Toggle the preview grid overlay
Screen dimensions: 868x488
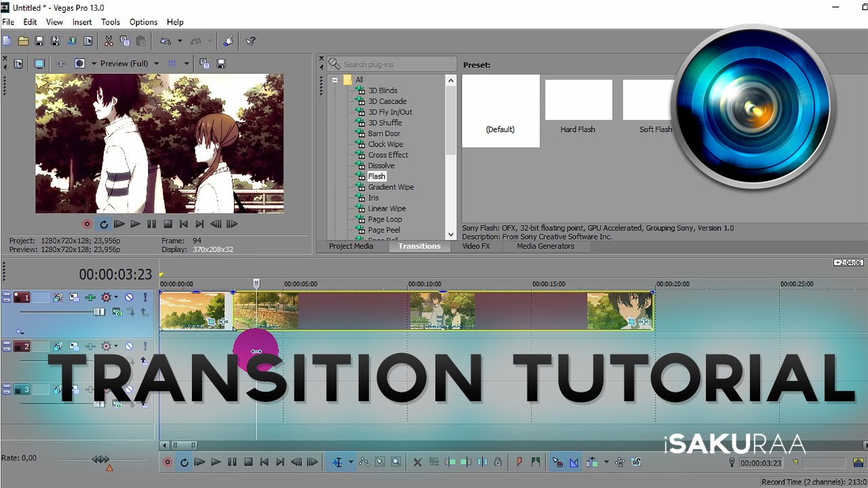tap(172, 64)
